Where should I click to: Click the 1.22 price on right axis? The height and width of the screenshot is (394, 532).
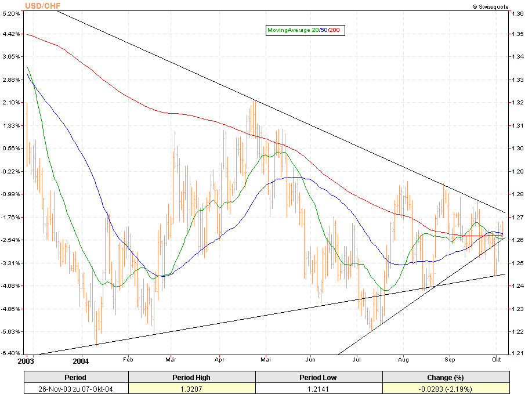(517, 331)
